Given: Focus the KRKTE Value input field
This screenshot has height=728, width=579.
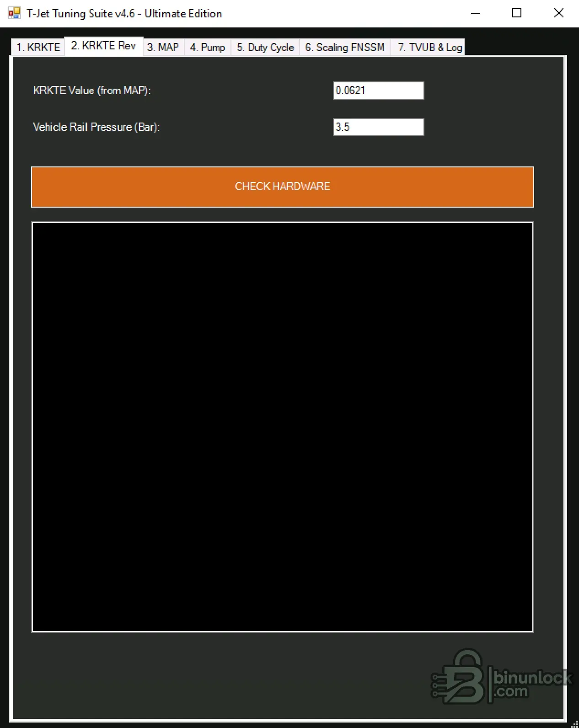Looking at the screenshot, I should [378, 91].
